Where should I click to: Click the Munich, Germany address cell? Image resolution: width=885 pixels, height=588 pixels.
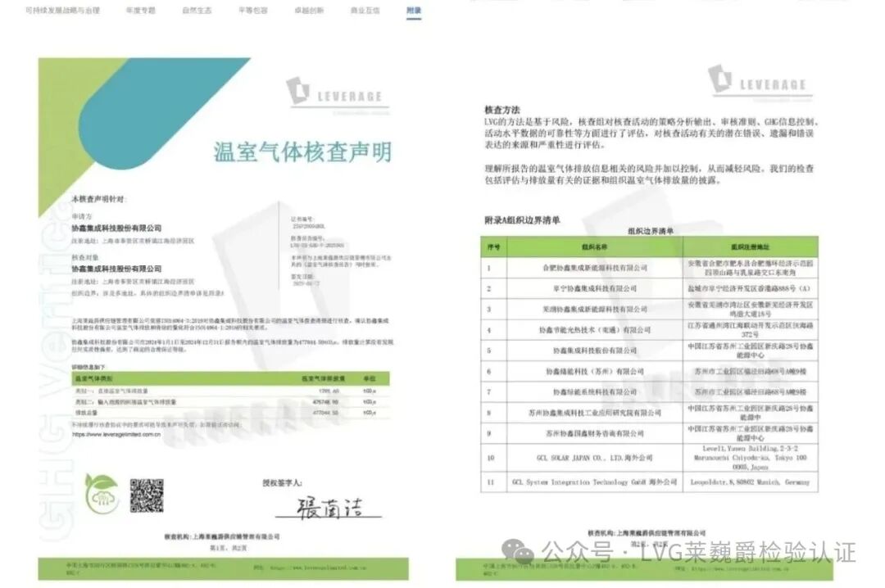[751, 482]
